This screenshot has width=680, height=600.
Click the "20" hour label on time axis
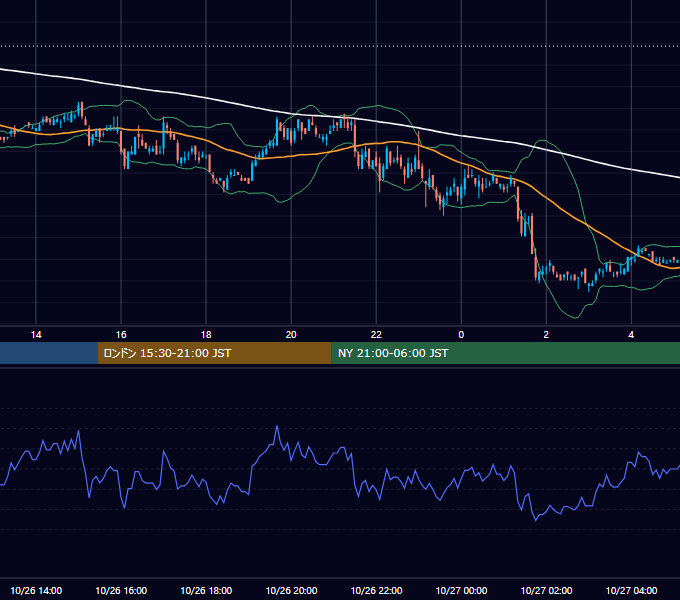coord(291,335)
